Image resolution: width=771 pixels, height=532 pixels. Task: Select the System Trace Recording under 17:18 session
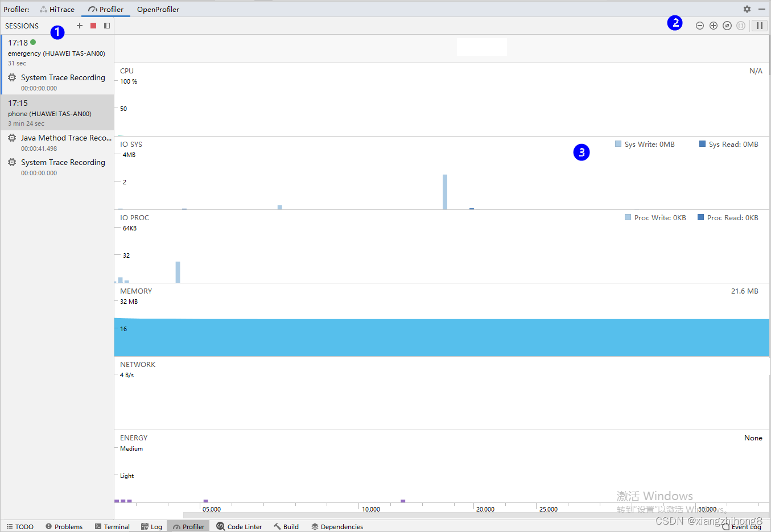tap(63, 77)
